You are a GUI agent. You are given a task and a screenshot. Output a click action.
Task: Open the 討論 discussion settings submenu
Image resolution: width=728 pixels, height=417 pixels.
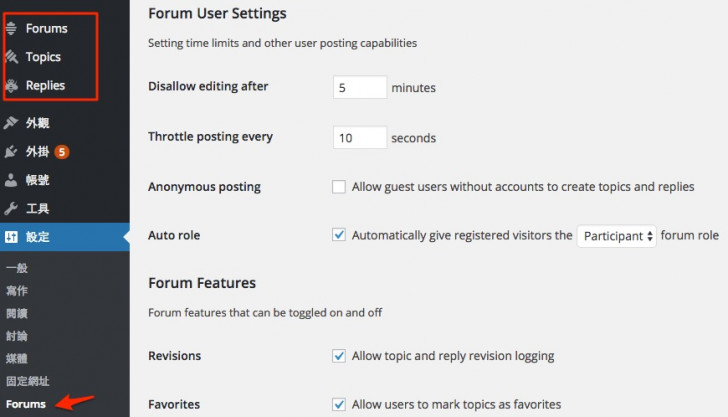click(x=17, y=336)
